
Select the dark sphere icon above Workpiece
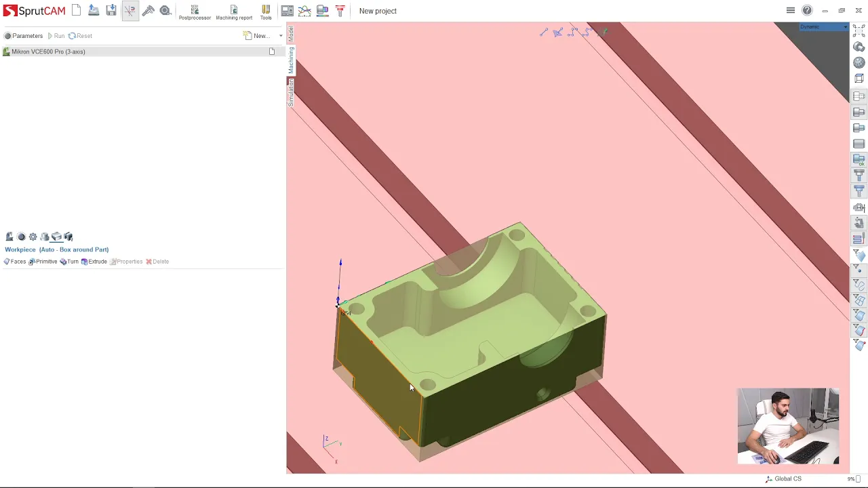[21, 237]
